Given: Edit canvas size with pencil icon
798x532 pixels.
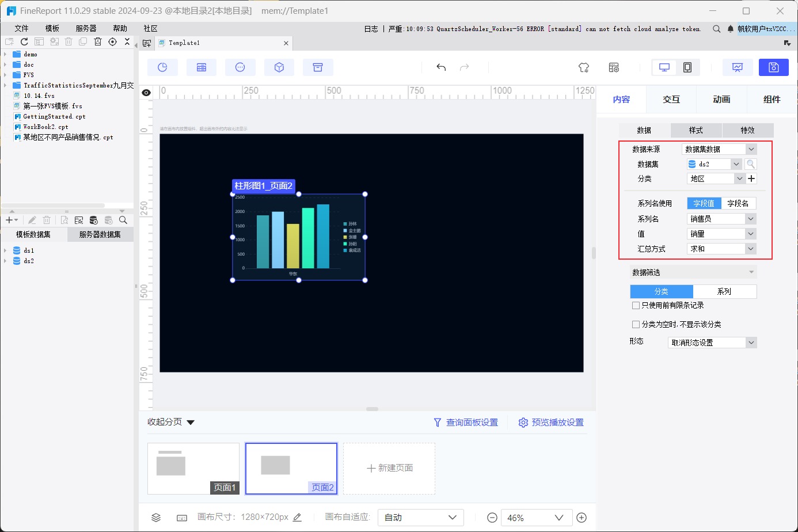Looking at the screenshot, I should pos(297,517).
